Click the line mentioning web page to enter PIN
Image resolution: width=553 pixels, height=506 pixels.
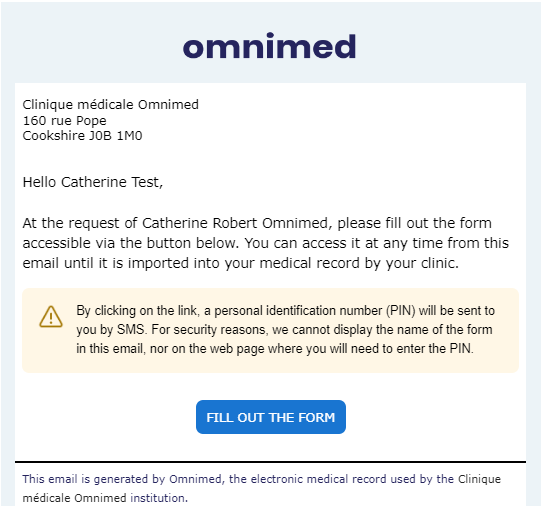pyautogui.click(x=275, y=349)
